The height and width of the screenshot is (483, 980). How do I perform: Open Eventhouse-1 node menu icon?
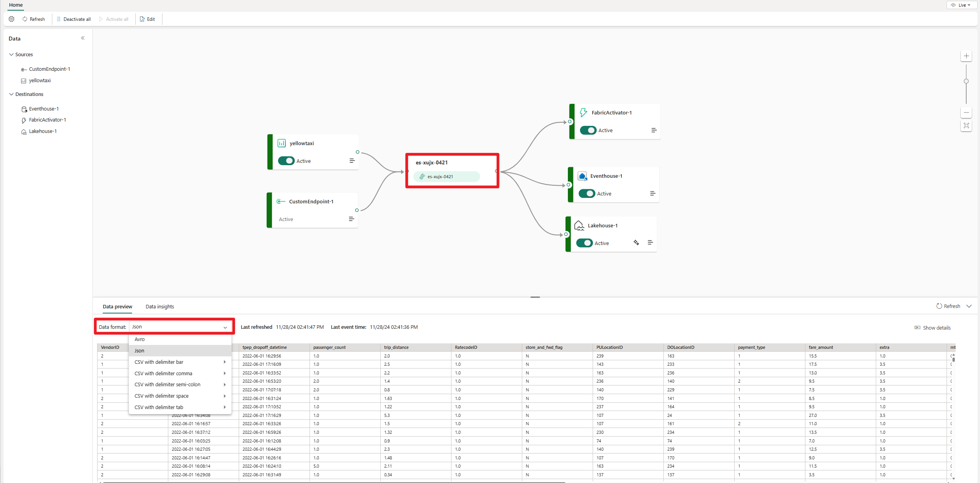tap(652, 193)
